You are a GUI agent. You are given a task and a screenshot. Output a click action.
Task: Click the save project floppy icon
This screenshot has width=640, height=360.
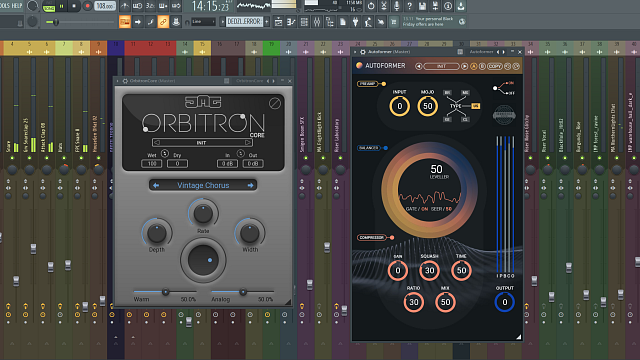pyautogui.click(x=422, y=6)
